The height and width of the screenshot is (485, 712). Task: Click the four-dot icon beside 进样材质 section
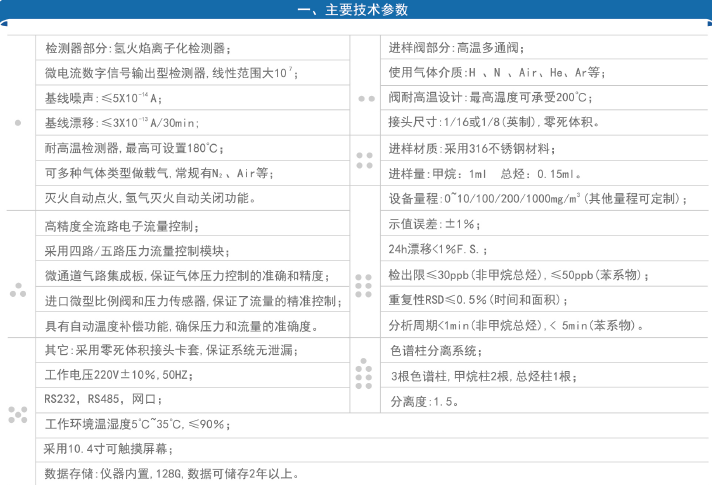tap(365, 160)
